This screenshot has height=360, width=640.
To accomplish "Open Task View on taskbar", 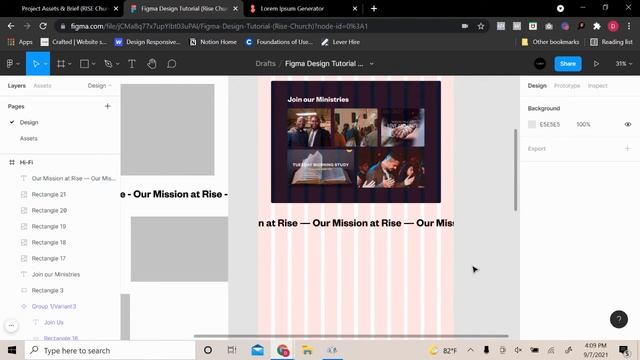I will tap(232, 350).
